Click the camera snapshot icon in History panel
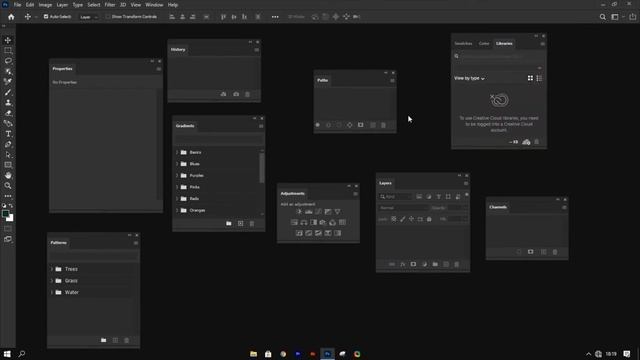Image resolution: width=640 pixels, height=360 pixels. click(x=236, y=94)
